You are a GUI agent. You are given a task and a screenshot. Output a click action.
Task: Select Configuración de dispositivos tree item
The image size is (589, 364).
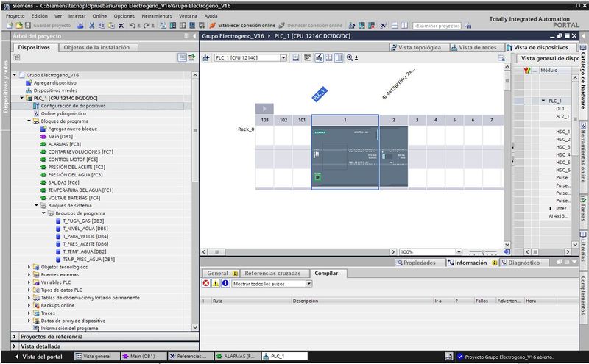73,106
